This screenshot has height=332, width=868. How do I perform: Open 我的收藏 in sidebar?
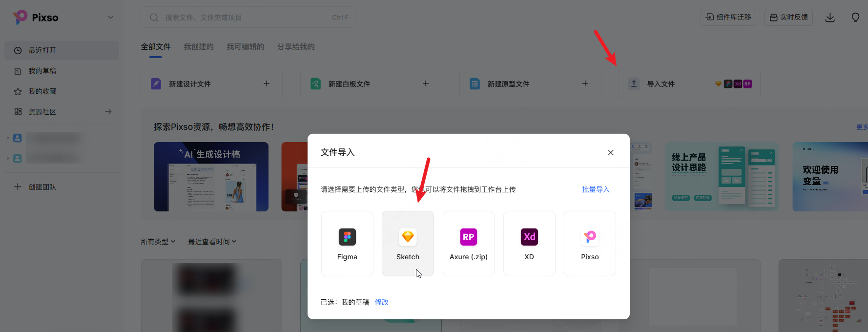62,91
